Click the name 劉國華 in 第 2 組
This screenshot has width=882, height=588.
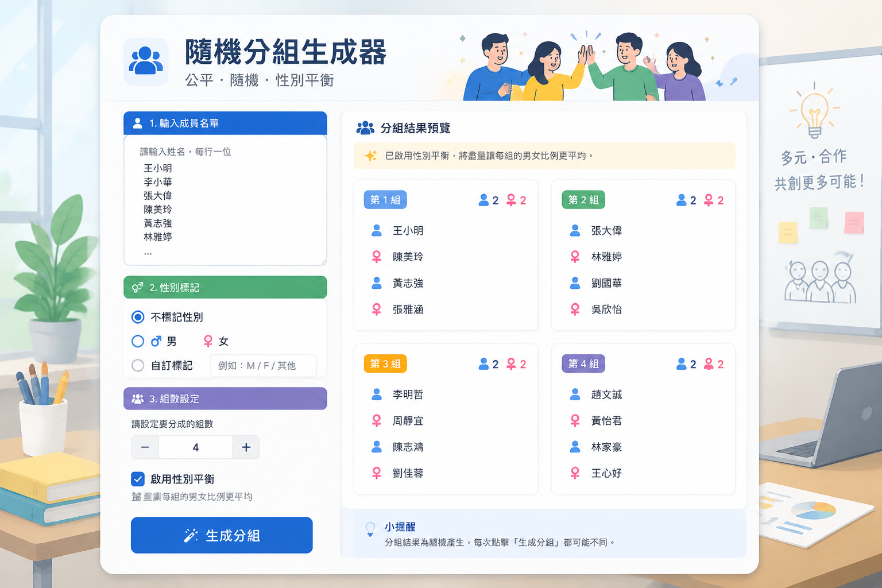coord(606,283)
